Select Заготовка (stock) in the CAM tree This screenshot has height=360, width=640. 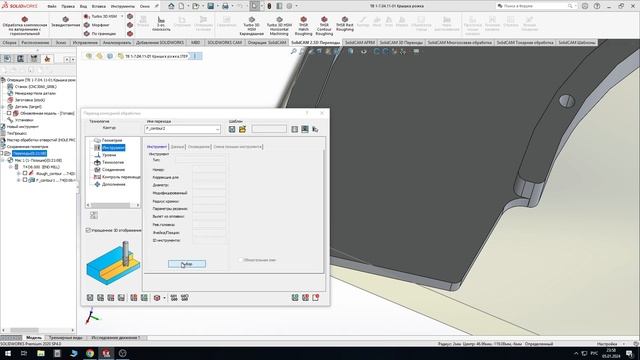pos(30,100)
